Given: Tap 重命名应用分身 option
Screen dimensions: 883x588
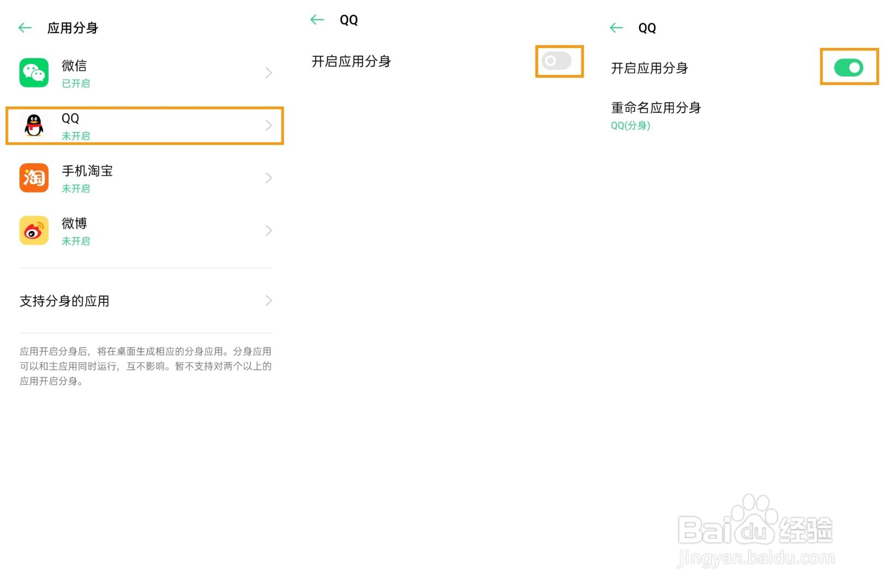Looking at the screenshot, I should click(x=655, y=108).
